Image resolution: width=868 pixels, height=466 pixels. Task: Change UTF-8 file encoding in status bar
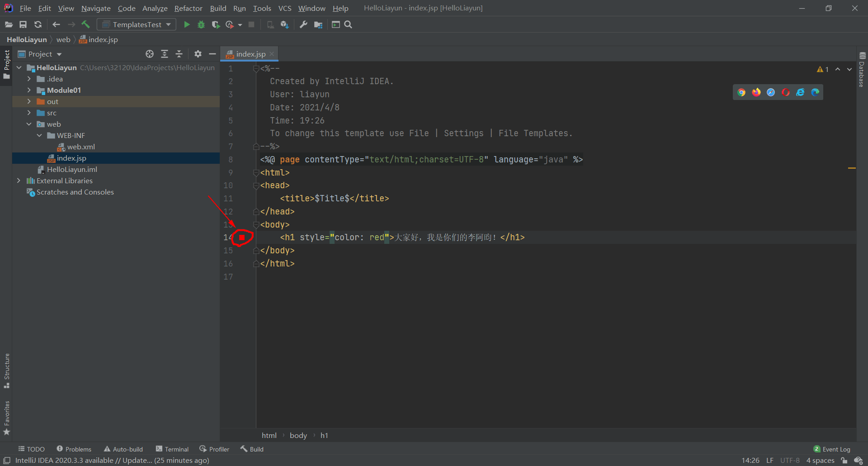790,461
